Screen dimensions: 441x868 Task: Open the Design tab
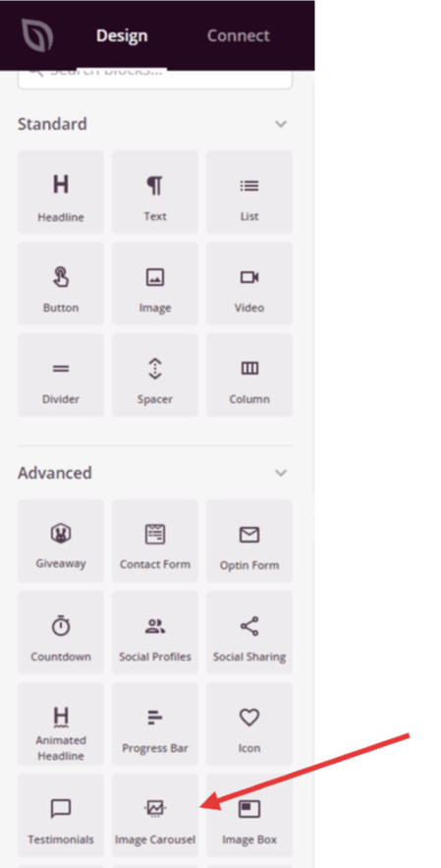[122, 35]
